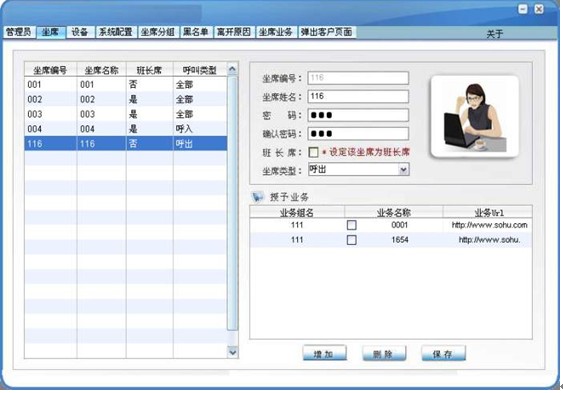This screenshot has width=563, height=393.
Task: Minimize the application window
Action: [523, 9]
